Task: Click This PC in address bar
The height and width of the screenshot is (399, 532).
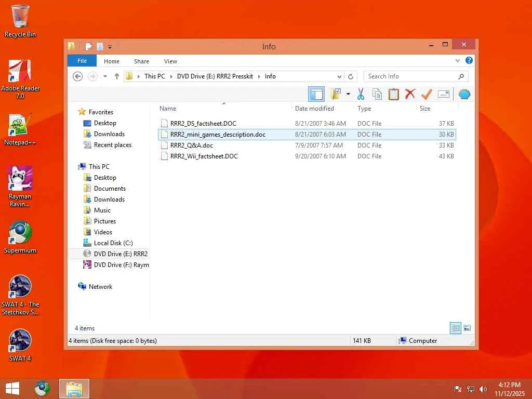Action: click(154, 76)
